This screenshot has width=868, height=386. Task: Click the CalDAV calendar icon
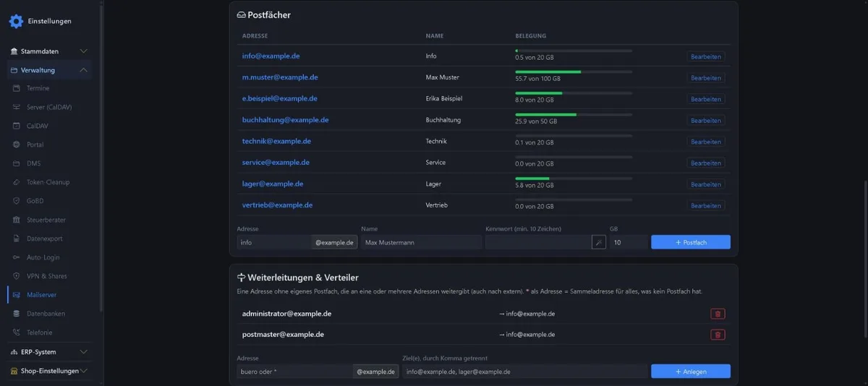click(18, 126)
